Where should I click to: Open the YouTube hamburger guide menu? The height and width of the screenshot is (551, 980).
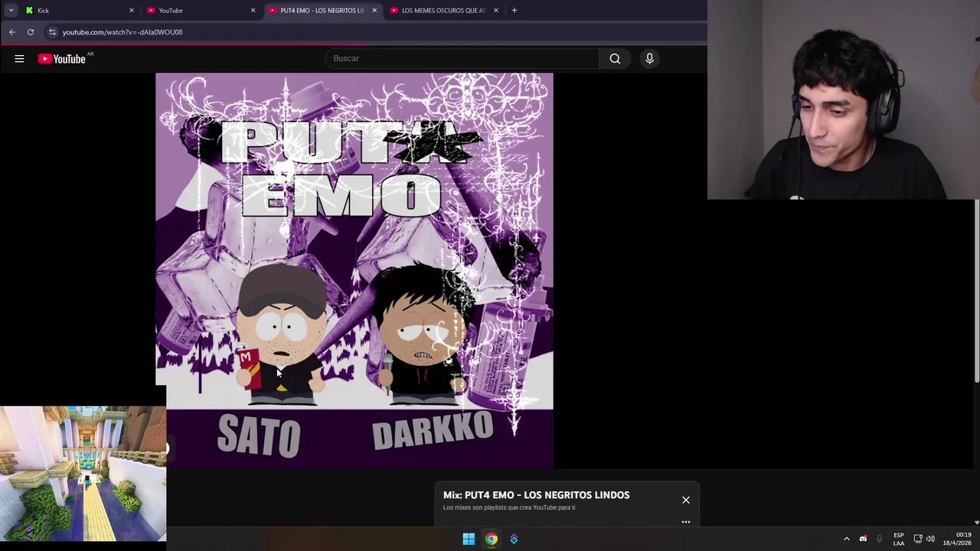(19, 59)
